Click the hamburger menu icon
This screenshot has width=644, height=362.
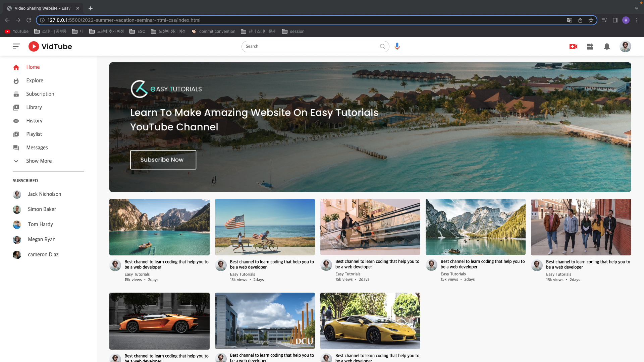click(x=16, y=47)
